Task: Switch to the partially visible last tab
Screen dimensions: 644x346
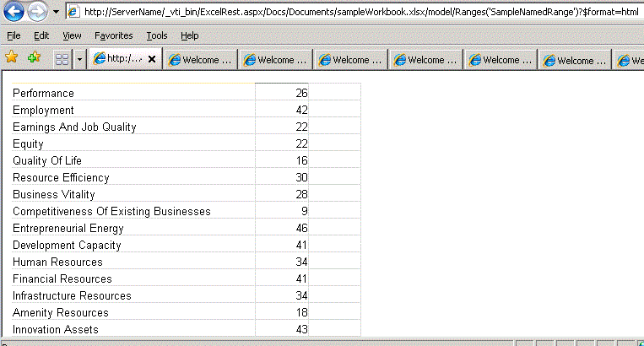Action: pyautogui.click(x=630, y=60)
